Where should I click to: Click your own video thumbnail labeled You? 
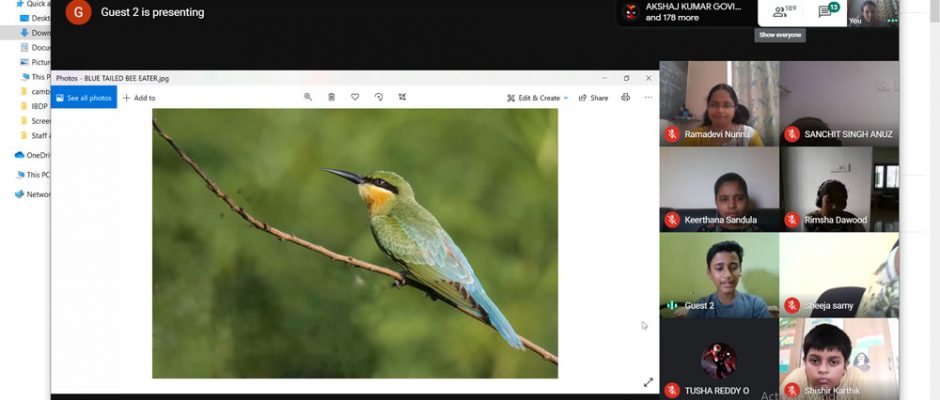click(x=872, y=13)
